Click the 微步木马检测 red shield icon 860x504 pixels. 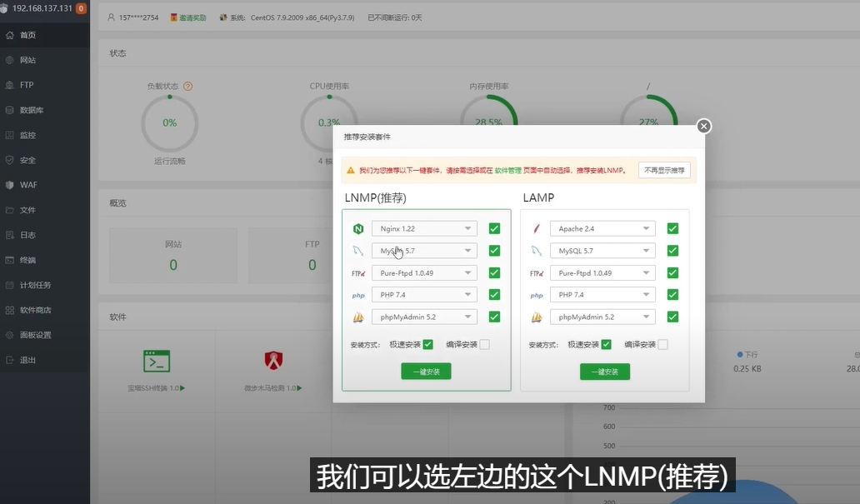(x=273, y=361)
